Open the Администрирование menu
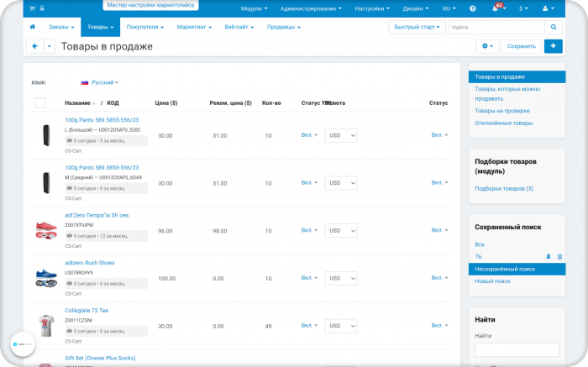The width and height of the screenshot is (588, 367). pyautogui.click(x=311, y=8)
